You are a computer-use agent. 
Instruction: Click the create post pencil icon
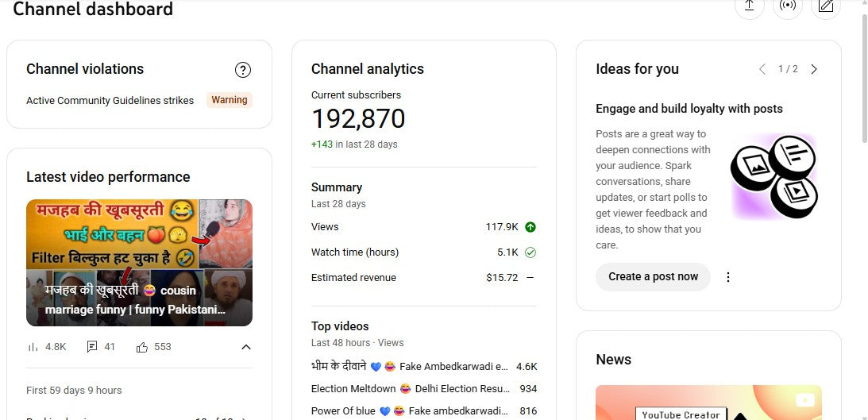click(x=826, y=6)
